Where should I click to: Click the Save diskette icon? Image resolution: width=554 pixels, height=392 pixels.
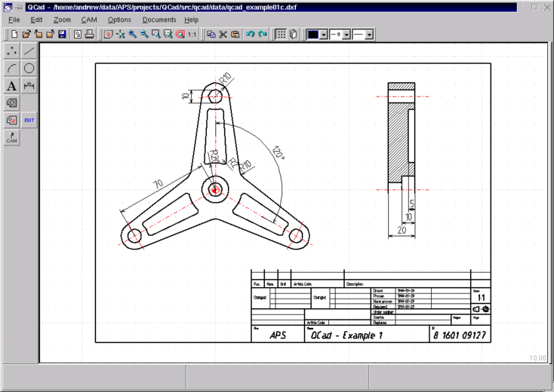coord(62,34)
